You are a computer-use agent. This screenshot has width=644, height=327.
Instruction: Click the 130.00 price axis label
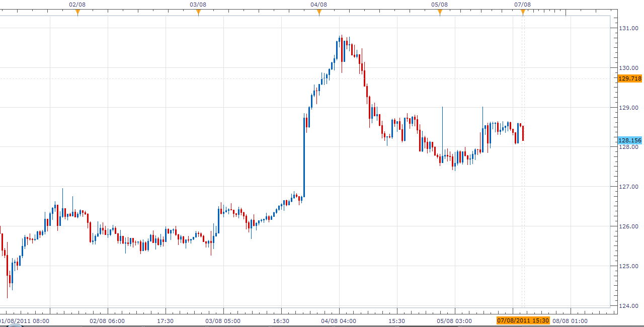point(628,68)
